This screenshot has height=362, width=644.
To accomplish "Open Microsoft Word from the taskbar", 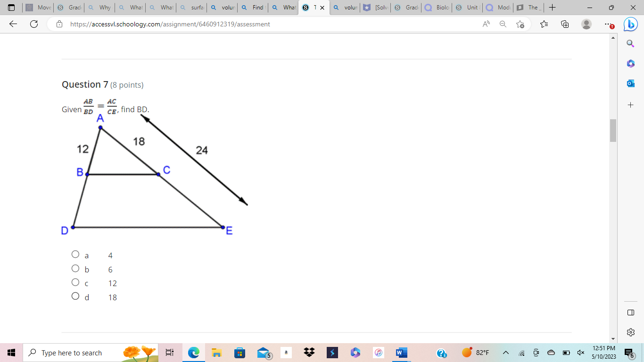I will coord(401,353).
